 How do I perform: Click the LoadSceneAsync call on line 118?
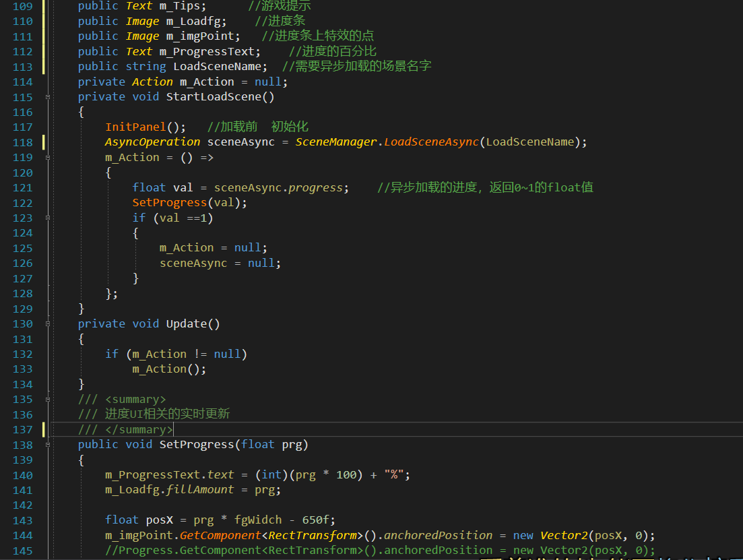(431, 142)
